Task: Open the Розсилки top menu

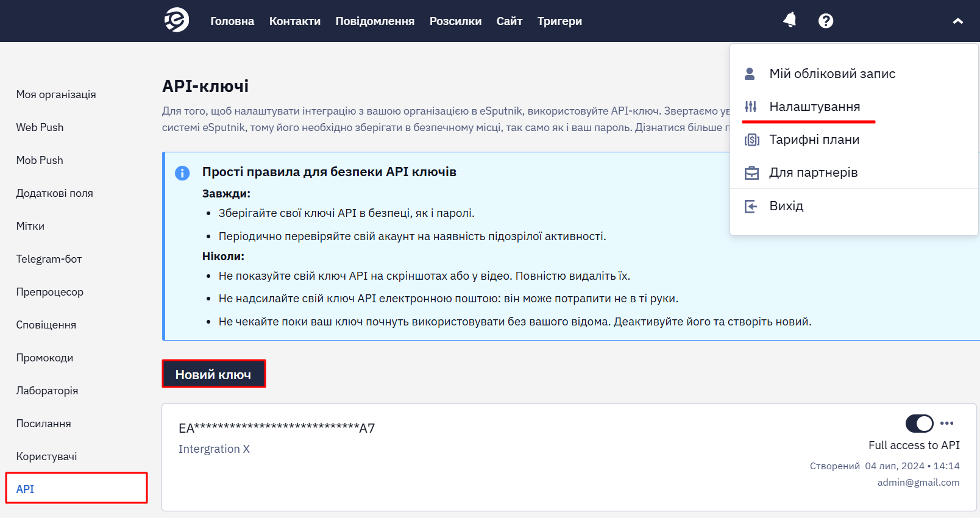Action: point(455,21)
